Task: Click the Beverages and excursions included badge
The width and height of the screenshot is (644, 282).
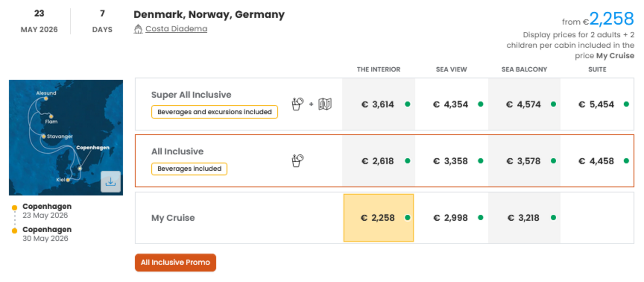Action: pos(214,112)
